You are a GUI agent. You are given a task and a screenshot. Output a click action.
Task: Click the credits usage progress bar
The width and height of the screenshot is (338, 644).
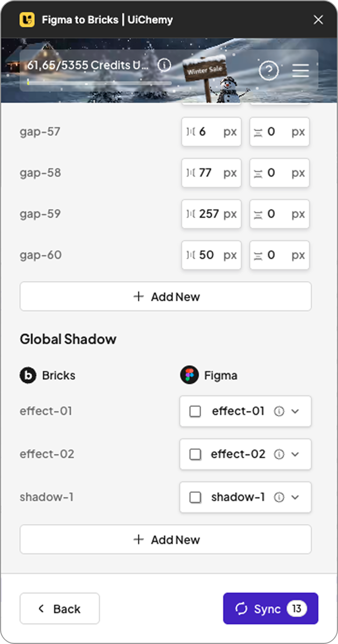click(99, 83)
